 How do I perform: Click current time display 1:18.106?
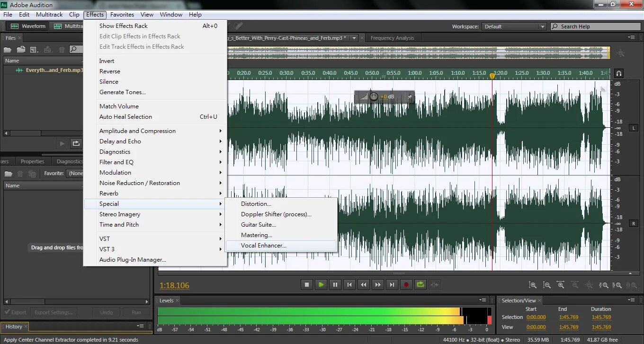(174, 285)
